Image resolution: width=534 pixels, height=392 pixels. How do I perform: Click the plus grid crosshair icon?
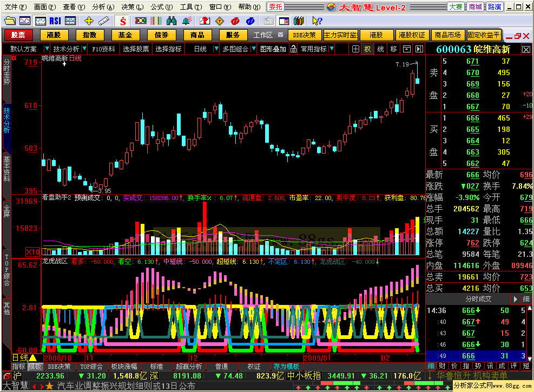[x=355, y=49]
